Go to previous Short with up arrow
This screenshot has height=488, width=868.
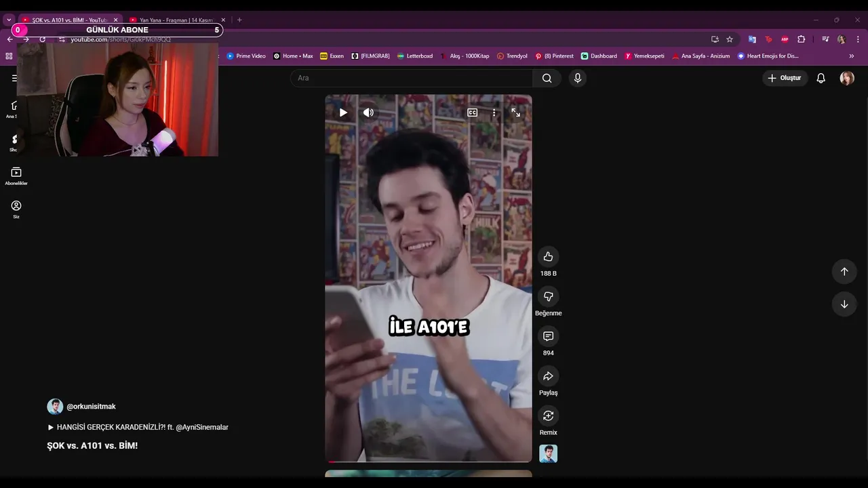pos(844,271)
